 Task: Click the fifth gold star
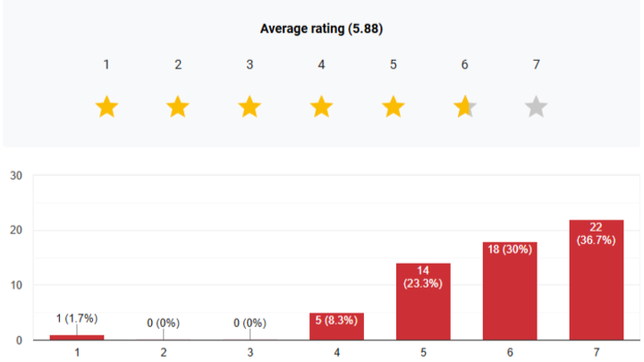click(393, 108)
